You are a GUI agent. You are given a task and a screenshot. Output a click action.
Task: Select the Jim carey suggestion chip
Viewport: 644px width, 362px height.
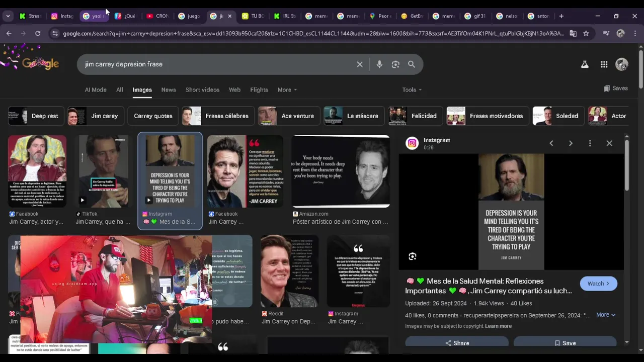tap(96, 116)
